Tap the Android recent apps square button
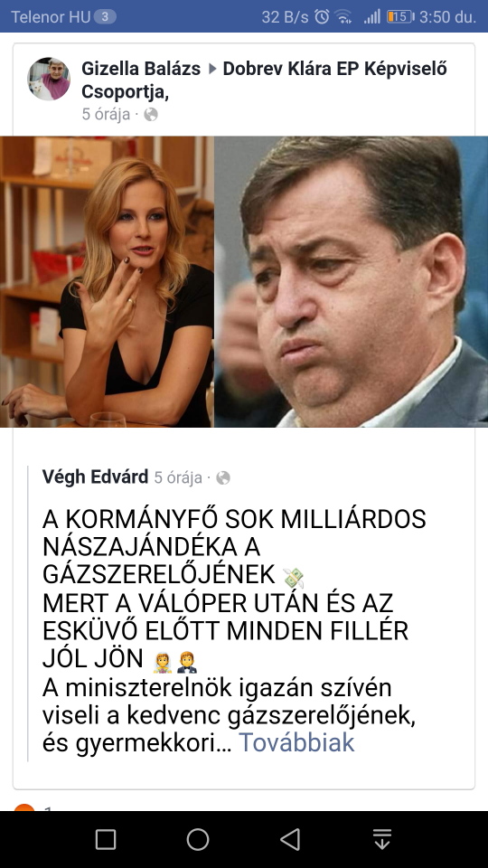The width and height of the screenshot is (488, 868). (x=106, y=839)
